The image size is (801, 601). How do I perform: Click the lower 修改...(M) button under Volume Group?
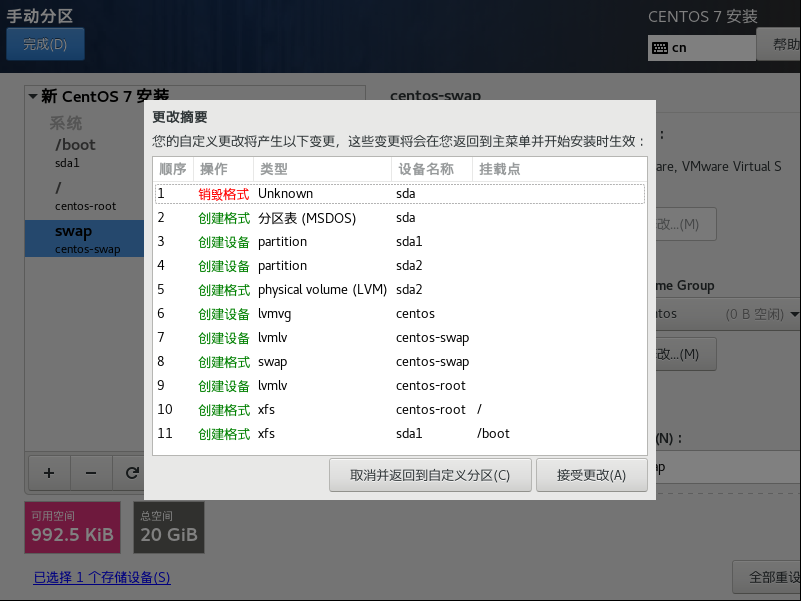click(x=686, y=354)
